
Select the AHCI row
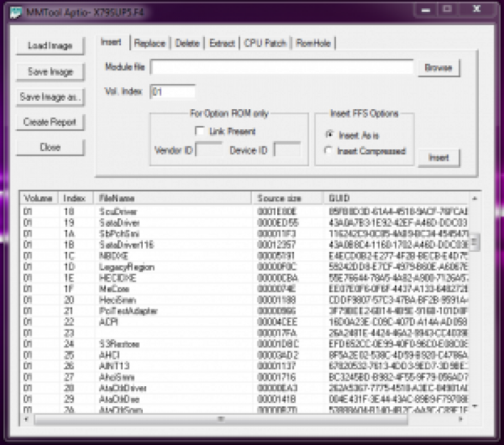coord(244,355)
